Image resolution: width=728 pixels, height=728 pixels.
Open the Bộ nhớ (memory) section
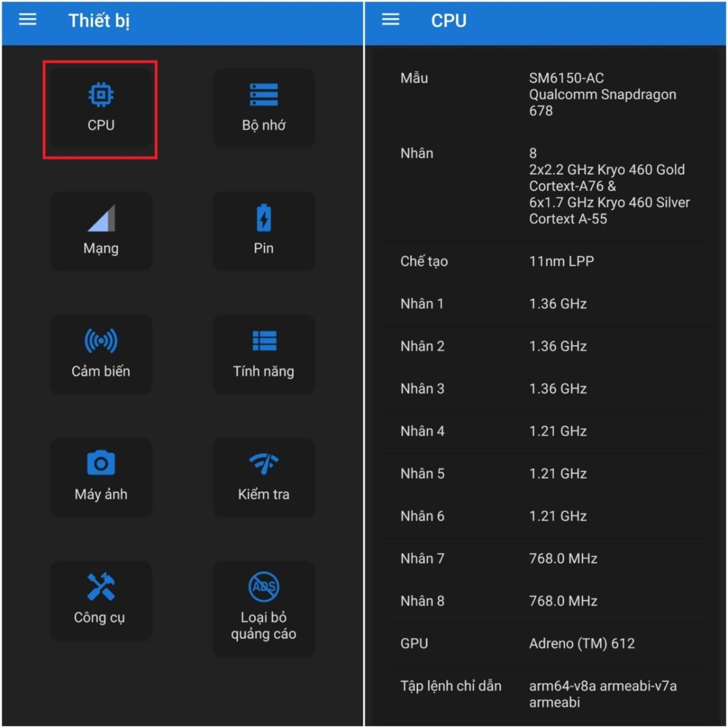pos(263,108)
